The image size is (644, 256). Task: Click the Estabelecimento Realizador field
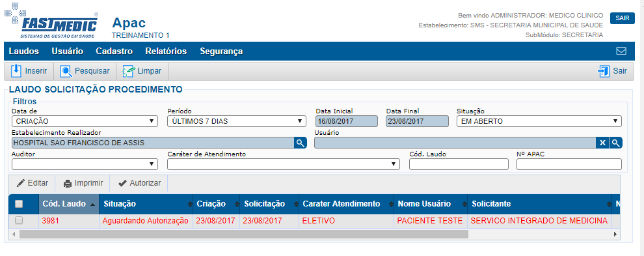click(x=153, y=143)
